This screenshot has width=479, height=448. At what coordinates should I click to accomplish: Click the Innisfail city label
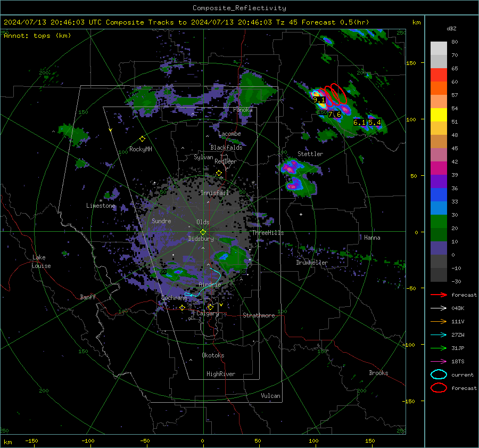click(x=214, y=193)
